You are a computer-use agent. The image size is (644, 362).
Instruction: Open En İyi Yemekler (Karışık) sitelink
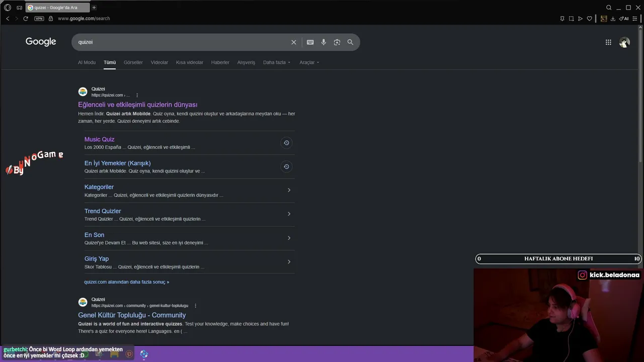coord(118,163)
